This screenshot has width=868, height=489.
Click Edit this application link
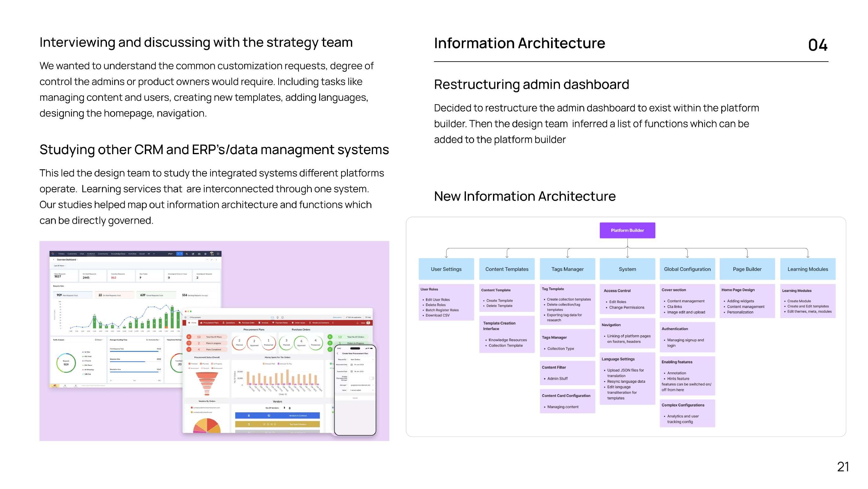[354, 317]
